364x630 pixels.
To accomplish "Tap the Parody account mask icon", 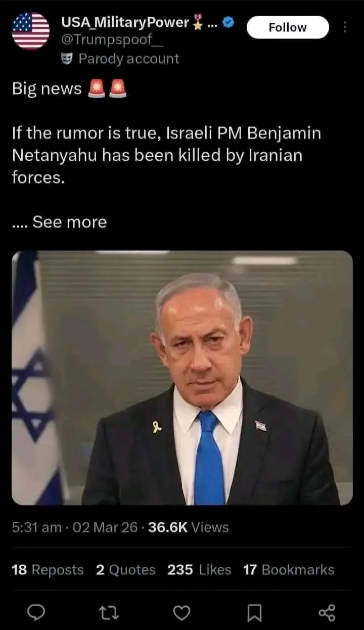I will click(x=66, y=59).
